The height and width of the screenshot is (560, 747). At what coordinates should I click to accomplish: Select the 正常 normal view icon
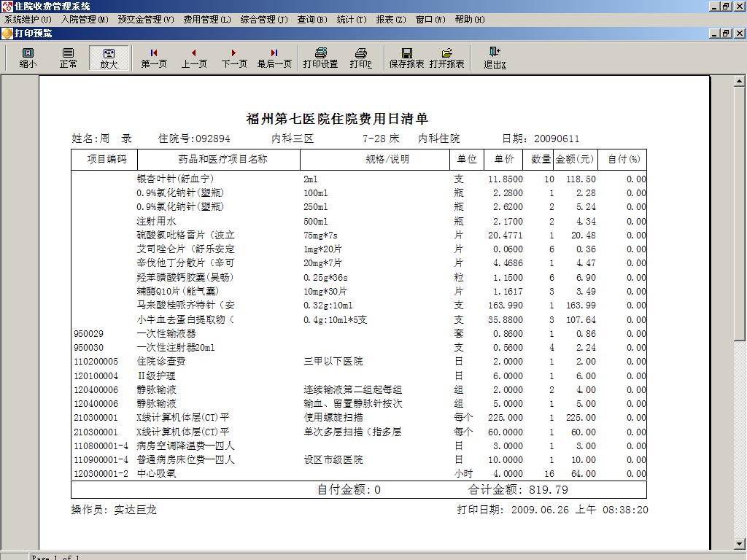pyautogui.click(x=68, y=58)
